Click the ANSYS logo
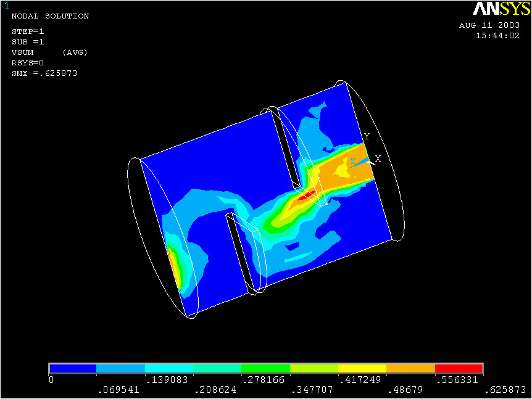Screen dimensions: 532x399 click(501, 9)
